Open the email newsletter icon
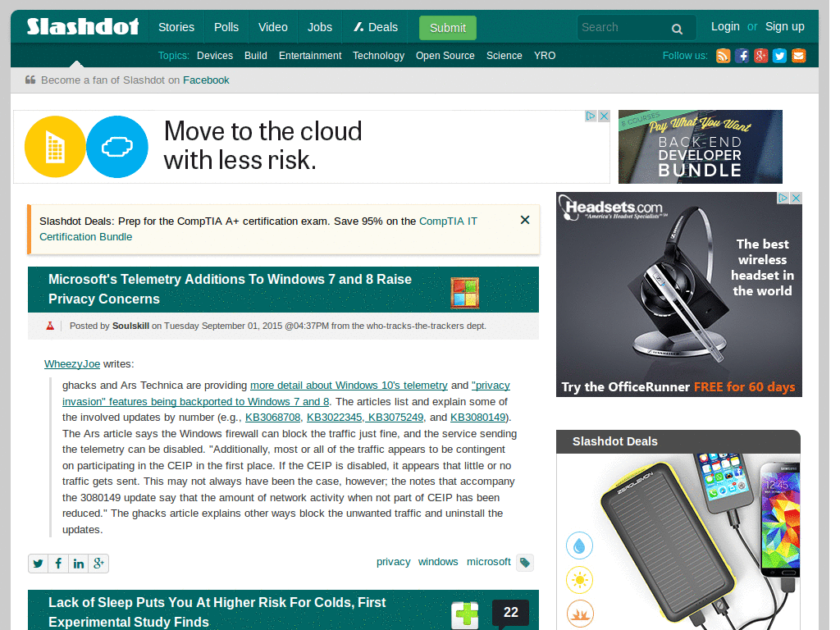840x630 pixels. pyautogui.click(x=799, y=56)
